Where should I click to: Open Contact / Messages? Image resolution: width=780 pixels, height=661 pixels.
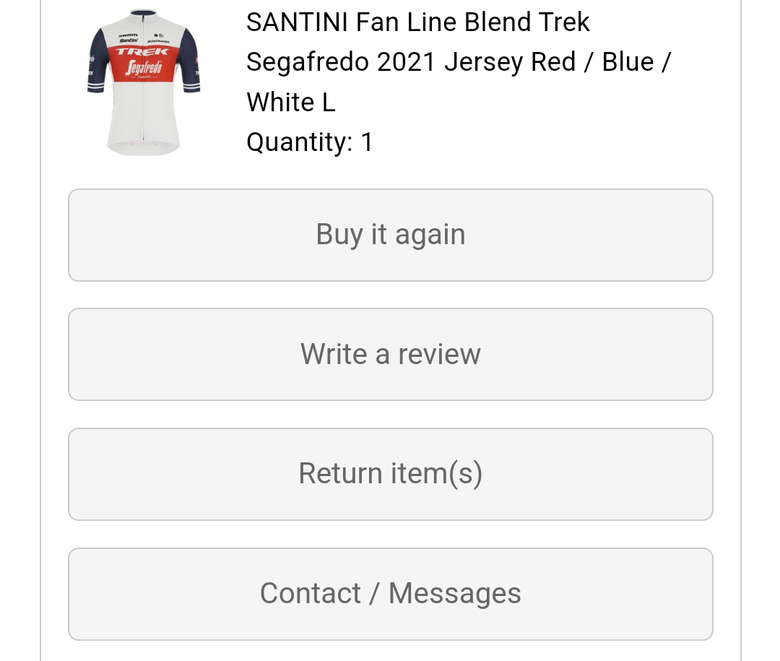click(x=390, y=594)
